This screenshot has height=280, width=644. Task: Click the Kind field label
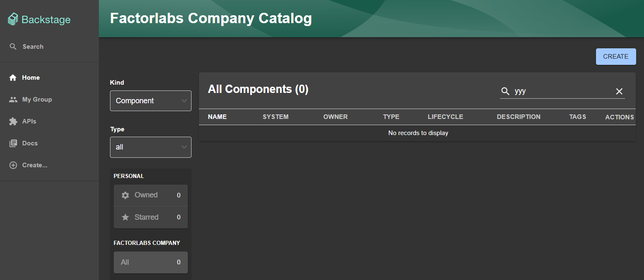click(117, 83)
